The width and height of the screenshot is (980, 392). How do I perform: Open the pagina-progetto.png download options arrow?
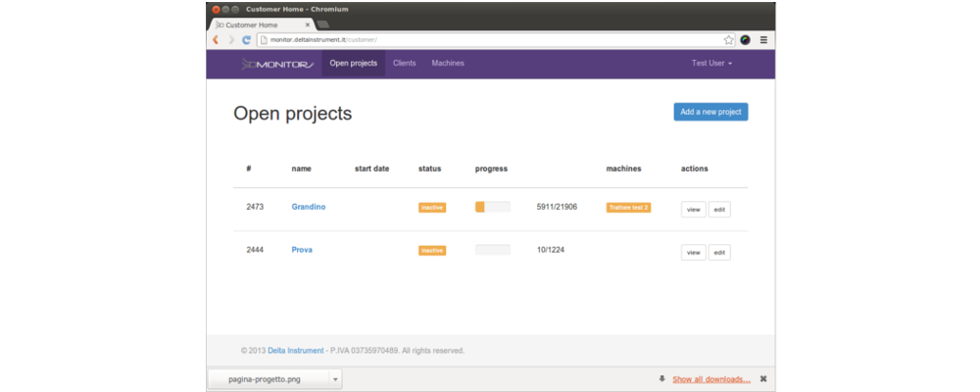point(335,379)
